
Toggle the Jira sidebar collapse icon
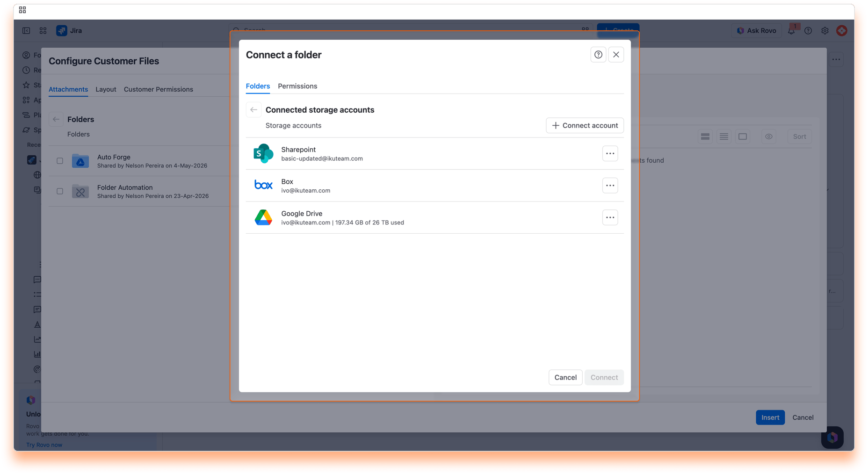point(26,31)
